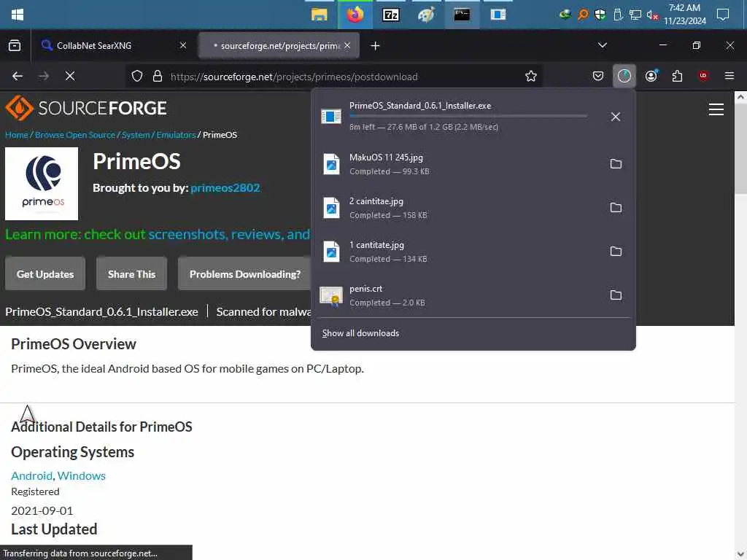Open the System breadcrumb link
The height and width of the screenshot is (560, 747).
pos(136,135)
